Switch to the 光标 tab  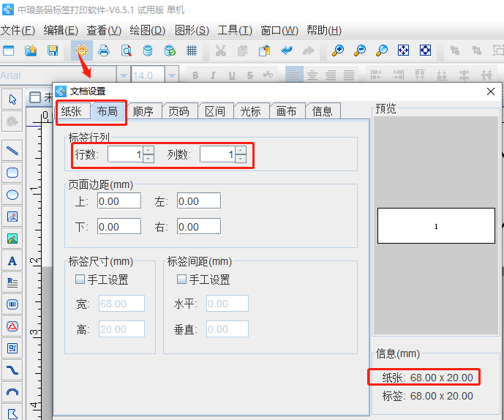point(250,111)
